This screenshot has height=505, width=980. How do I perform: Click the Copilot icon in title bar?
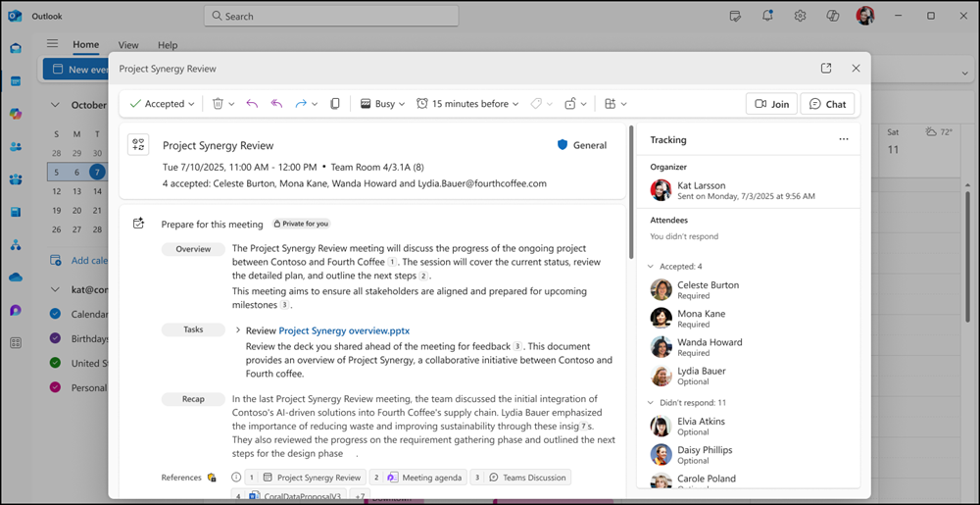click(832, 16)
